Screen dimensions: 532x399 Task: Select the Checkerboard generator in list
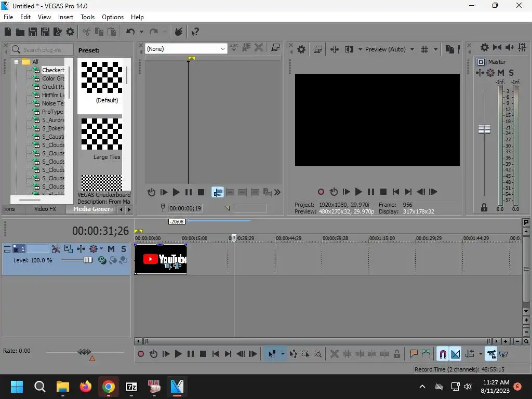coord(53,70)
